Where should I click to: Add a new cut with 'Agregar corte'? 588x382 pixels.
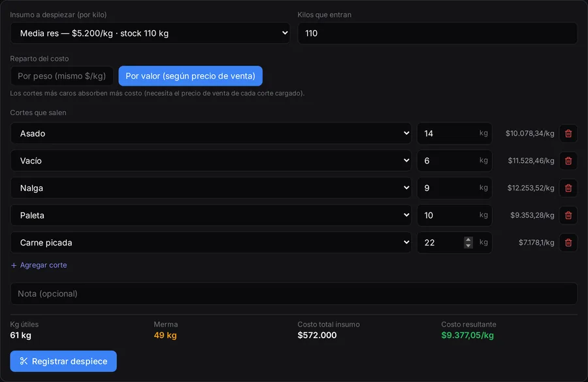pyautogui.click(x=39, y=265)
